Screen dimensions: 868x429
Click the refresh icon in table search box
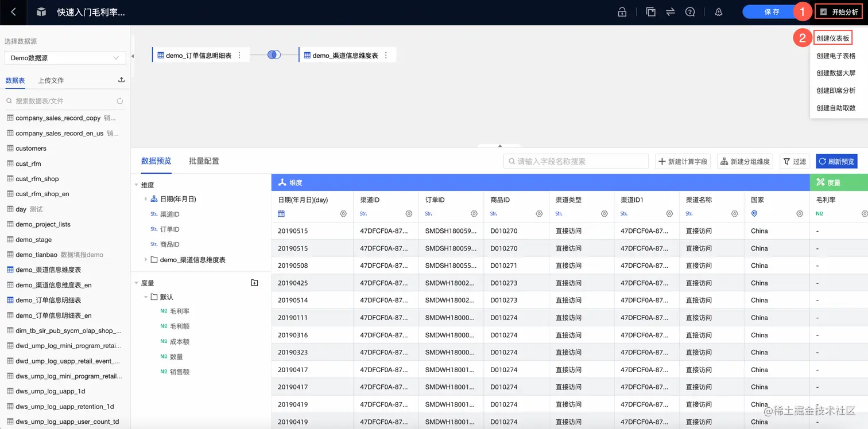click(120, 101)
